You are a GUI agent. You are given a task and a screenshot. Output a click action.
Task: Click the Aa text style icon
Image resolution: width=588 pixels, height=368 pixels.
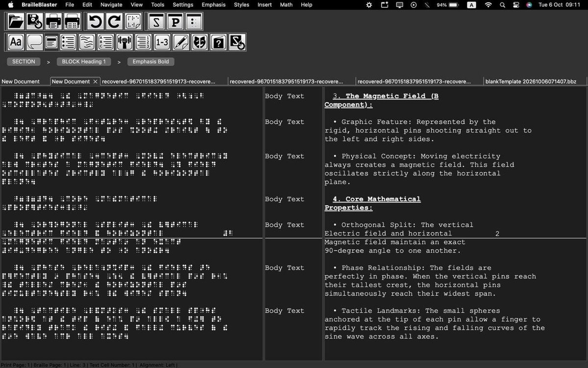16,42
